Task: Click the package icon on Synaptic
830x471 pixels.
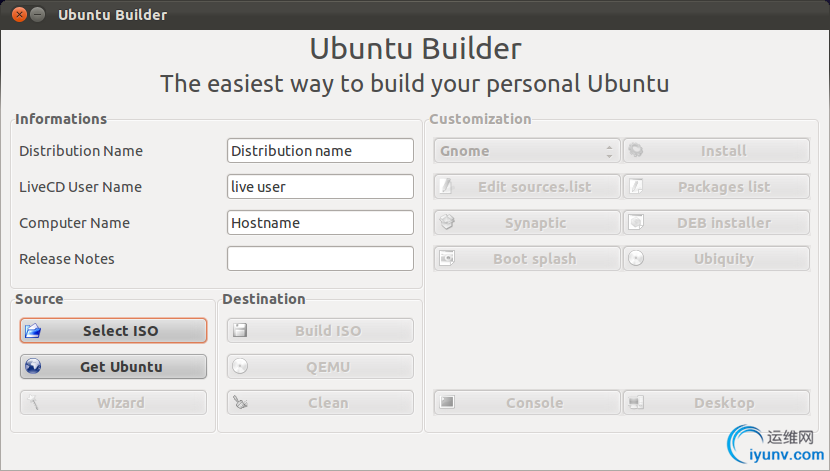Action: (x=447, y=222)
